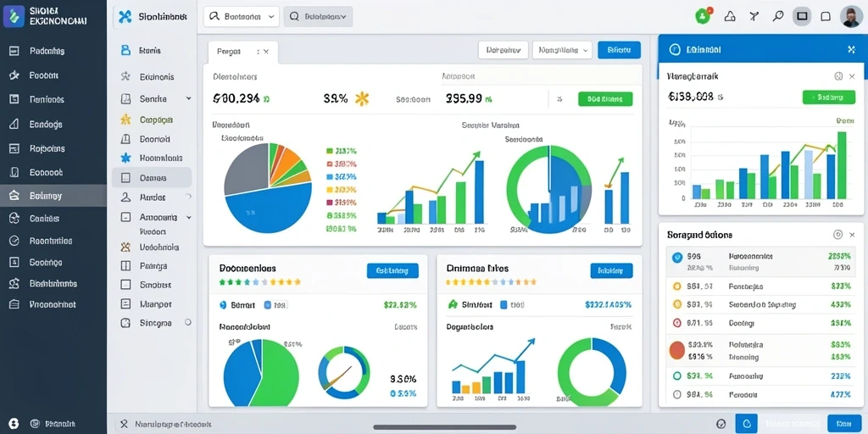Image resolution: width=868 pixels, height=434 pixels.
Task: Close the open tab above the dashboard card
Action: tap(265, 52)
